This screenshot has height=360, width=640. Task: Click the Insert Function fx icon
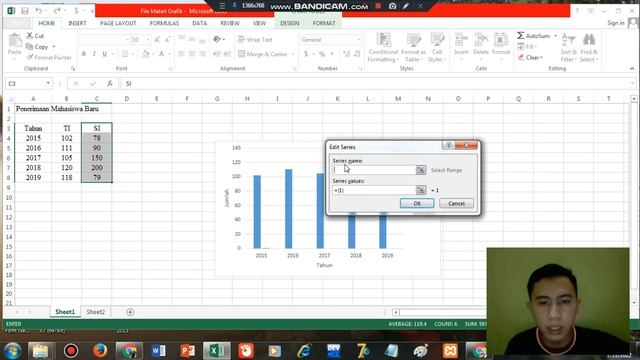(x=110, y=84)
